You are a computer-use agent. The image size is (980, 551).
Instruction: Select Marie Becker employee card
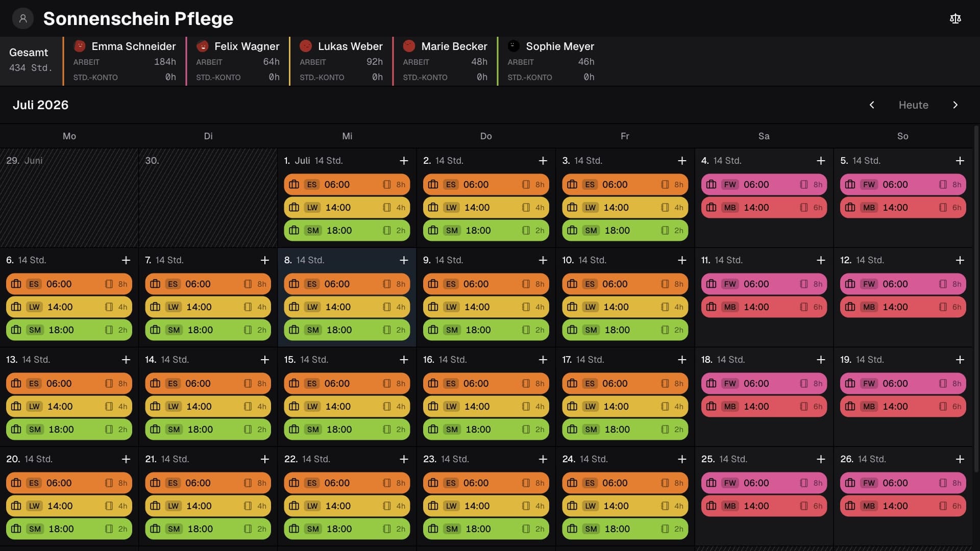click(x=445, y=61)
